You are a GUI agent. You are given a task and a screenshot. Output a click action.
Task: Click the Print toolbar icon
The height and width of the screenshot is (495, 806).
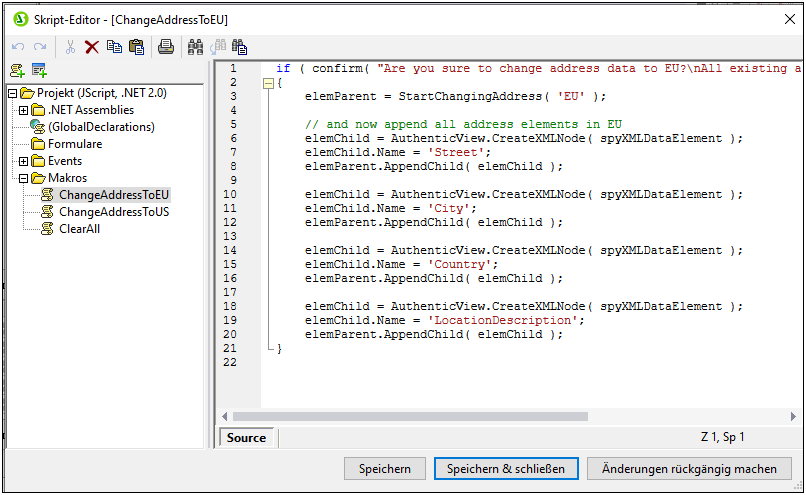(166, 46)
